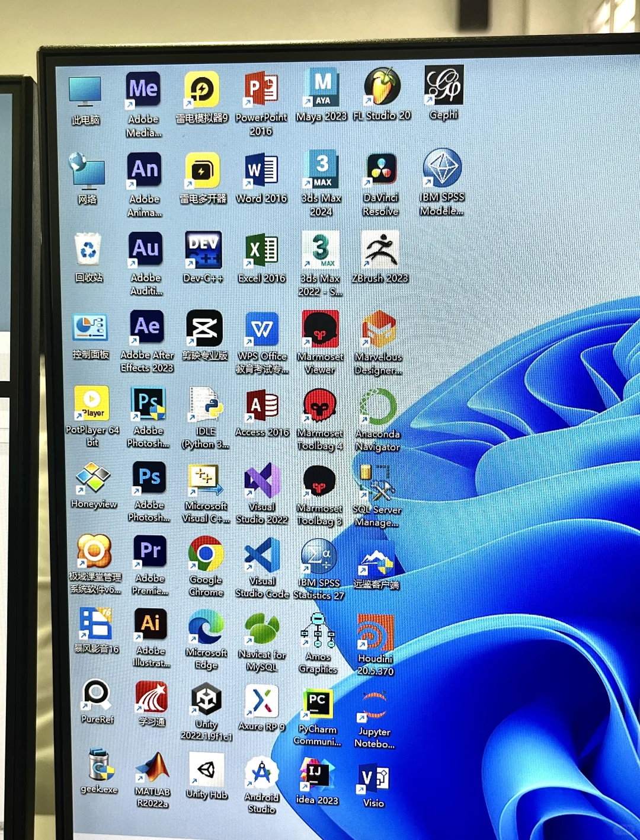Click the Excel 2016 icon
The image size is (640, 840).
tap(262, 251)
